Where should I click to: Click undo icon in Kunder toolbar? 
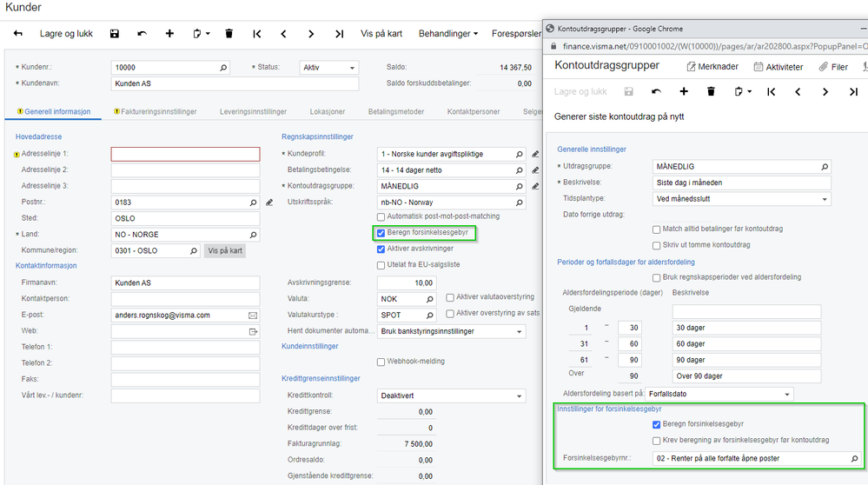[x=142, y=34]
